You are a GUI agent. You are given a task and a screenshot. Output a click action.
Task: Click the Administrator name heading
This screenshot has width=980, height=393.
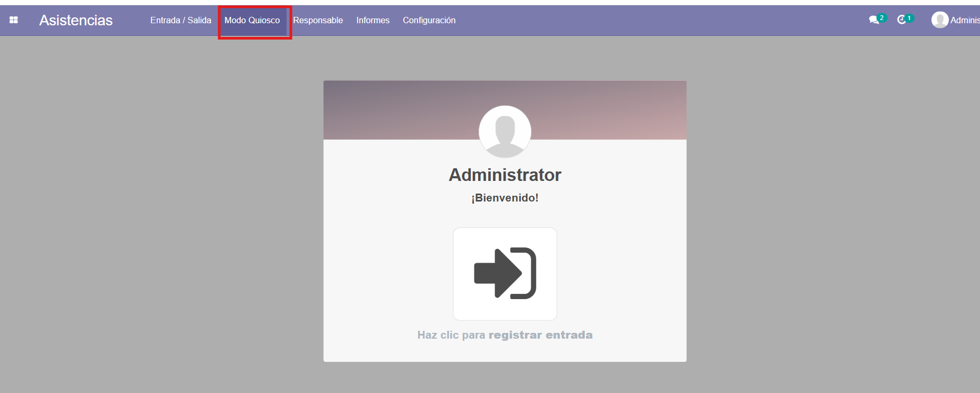click(x=505, y=175)
